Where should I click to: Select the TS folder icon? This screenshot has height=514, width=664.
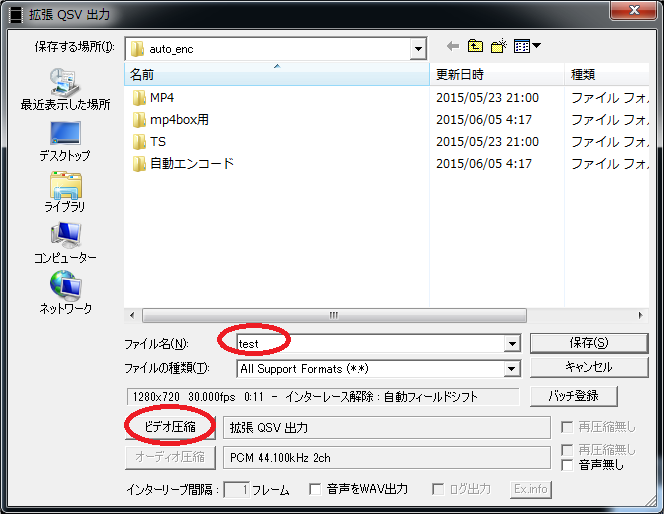[x=139, y=142]
